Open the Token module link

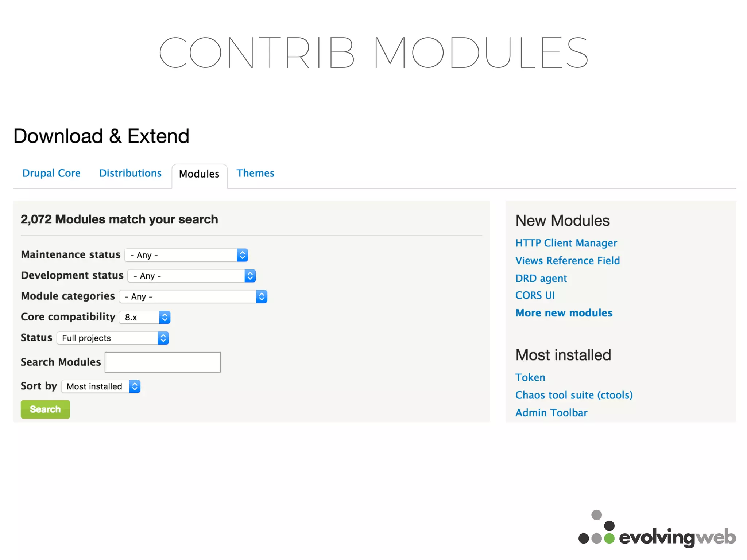point(530,377)
